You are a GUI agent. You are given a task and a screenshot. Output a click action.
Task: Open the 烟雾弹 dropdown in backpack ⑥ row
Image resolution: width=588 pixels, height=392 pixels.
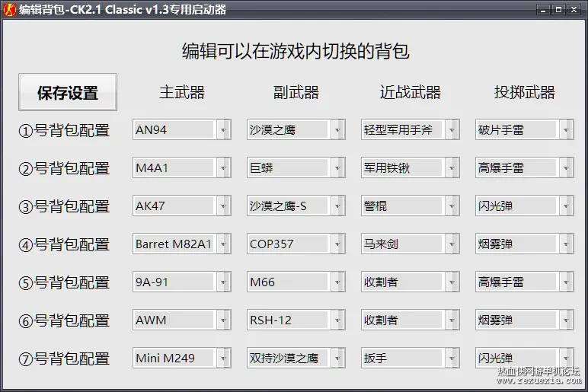525,320
